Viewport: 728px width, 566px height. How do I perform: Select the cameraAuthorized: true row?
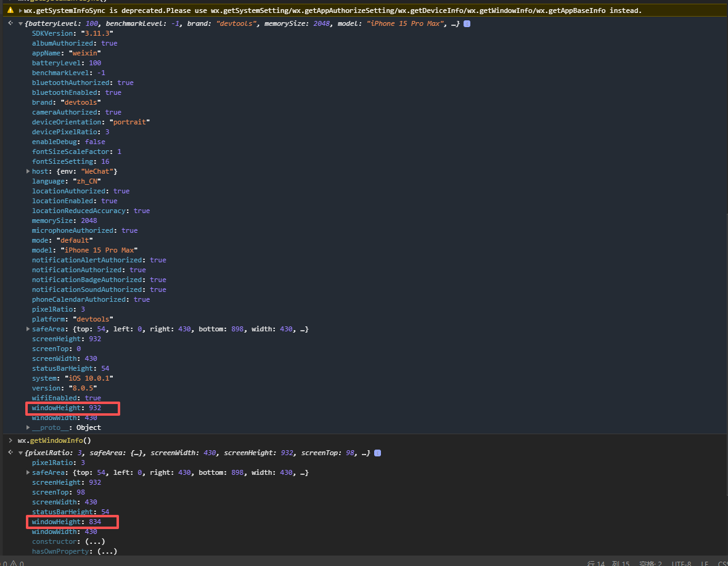coord(76,112)
